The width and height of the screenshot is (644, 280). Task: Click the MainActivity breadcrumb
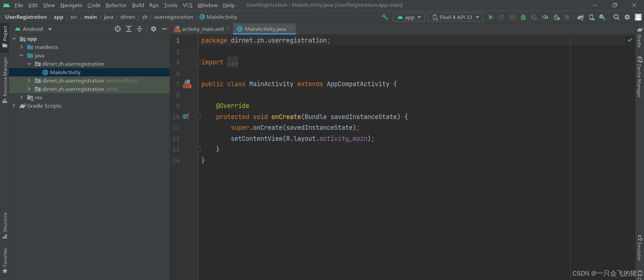pos(218,17)
